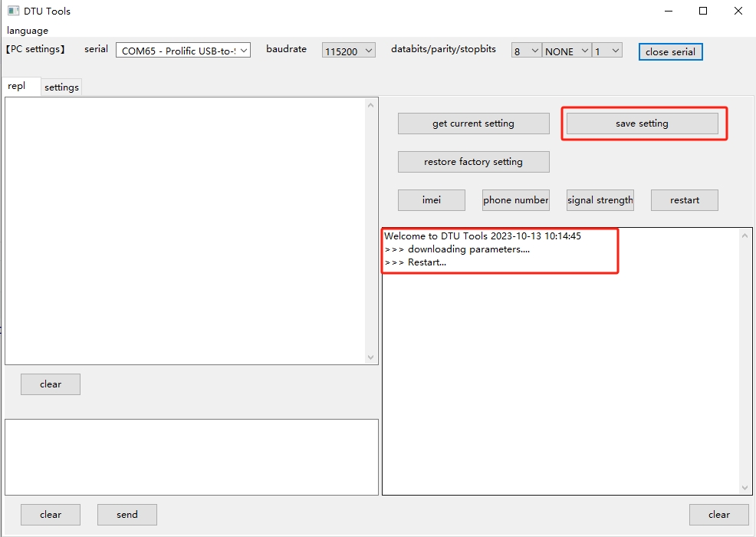Screen dimensions: 756x537
Task: Query the device imei
Action: 431,200
